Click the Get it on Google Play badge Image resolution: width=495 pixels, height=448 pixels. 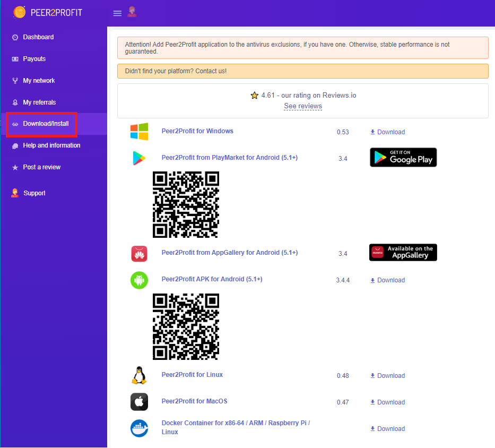click(403, 157)
